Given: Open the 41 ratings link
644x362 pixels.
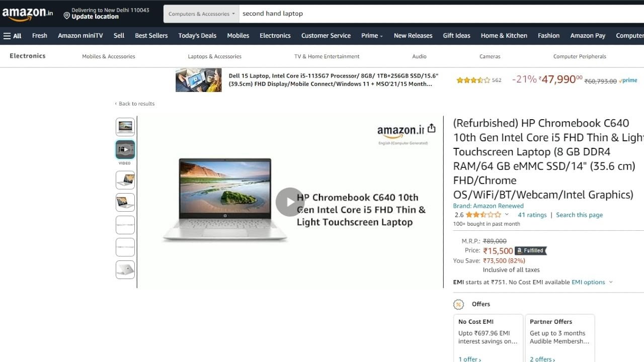Looking at the screenshot, I should [532, 215].
